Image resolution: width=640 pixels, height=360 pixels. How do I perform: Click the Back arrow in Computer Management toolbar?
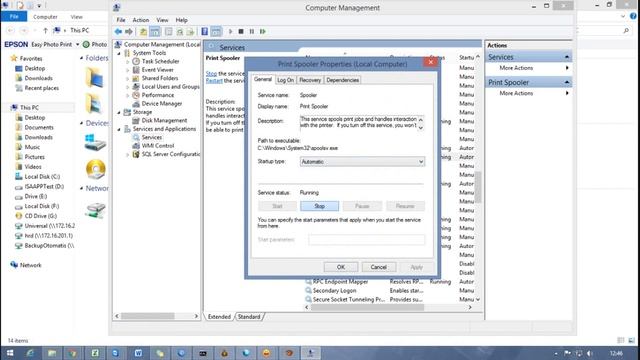[x=118, y=31]
